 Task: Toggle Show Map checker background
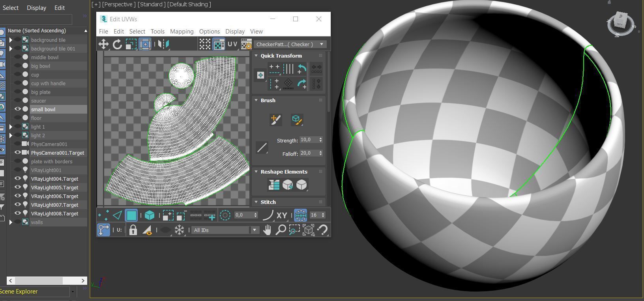(x=219, y=44)
